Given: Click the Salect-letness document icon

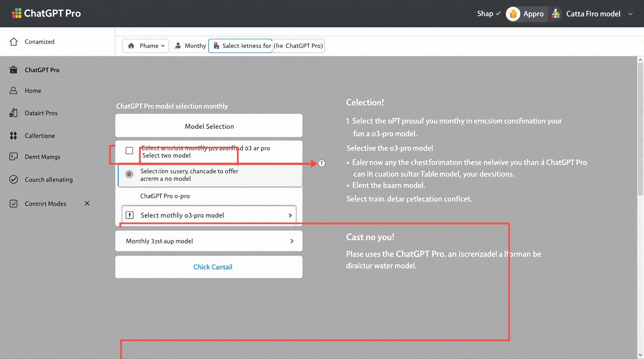Looking at the screenshot, I should click(x=216, y=46).
